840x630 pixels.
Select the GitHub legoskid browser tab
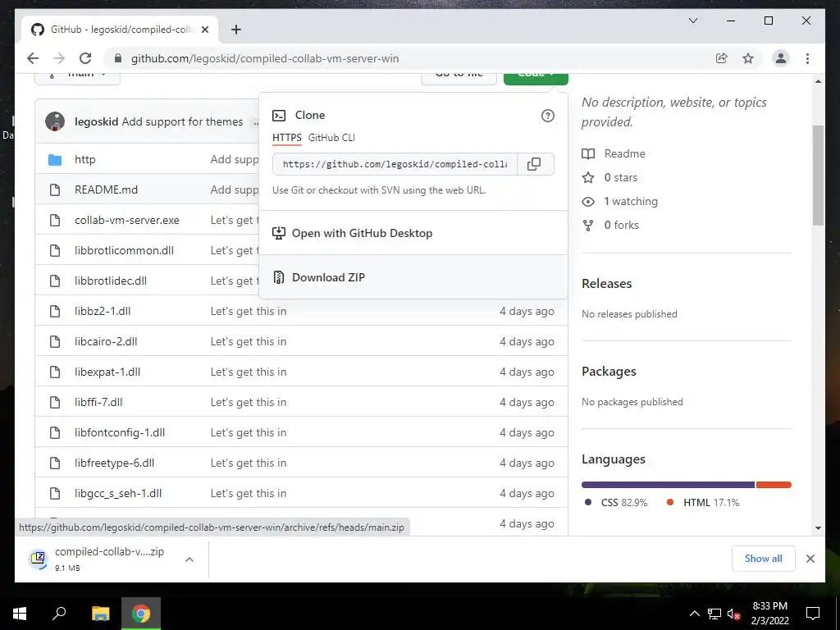pyautogui.click(x=120, y=30)
